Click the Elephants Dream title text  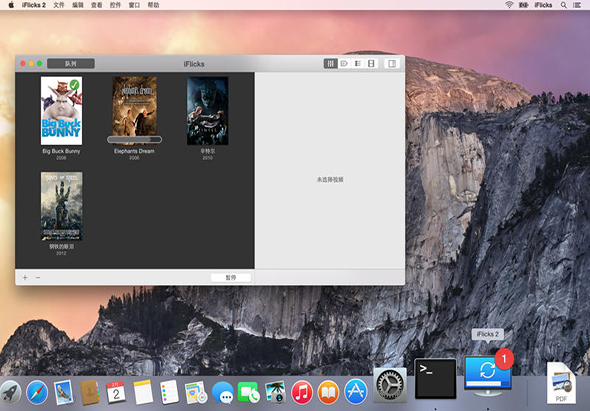point(134,151)
